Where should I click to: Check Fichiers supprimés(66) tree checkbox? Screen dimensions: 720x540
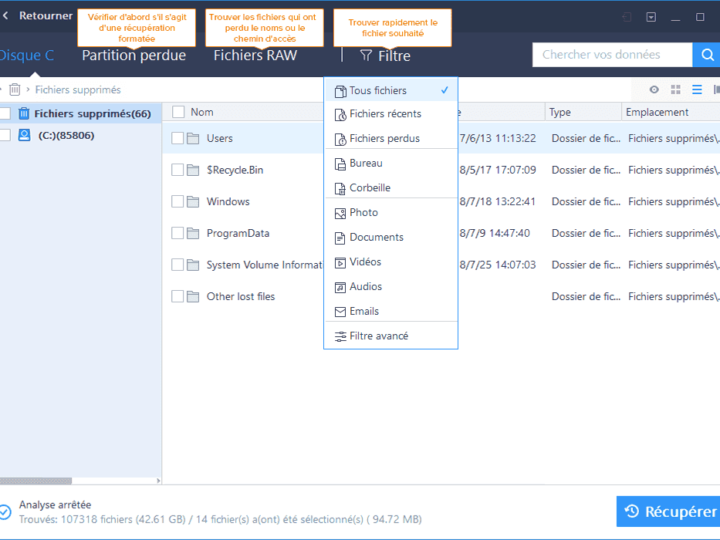click(x=5, y=113)
